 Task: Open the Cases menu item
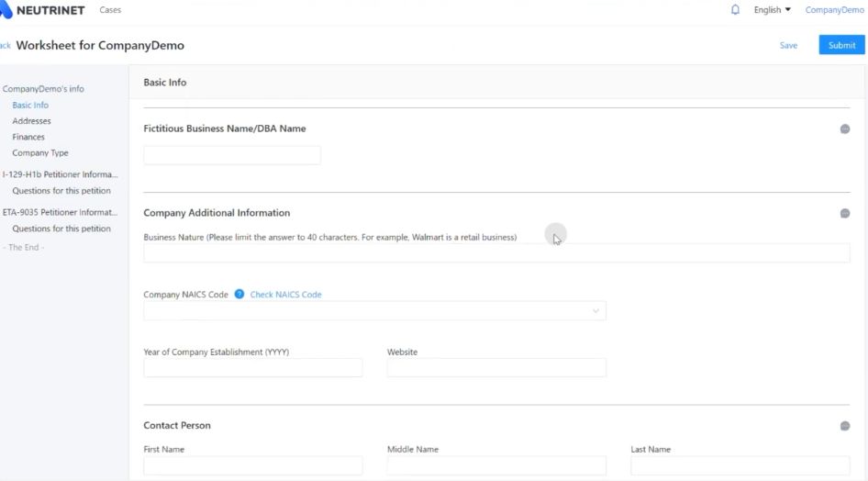pyautogui.click(x=110, y=10)
